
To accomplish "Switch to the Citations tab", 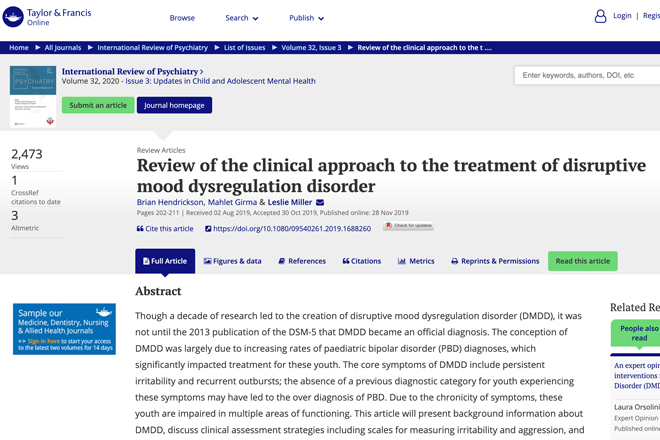I will point(362,261).
